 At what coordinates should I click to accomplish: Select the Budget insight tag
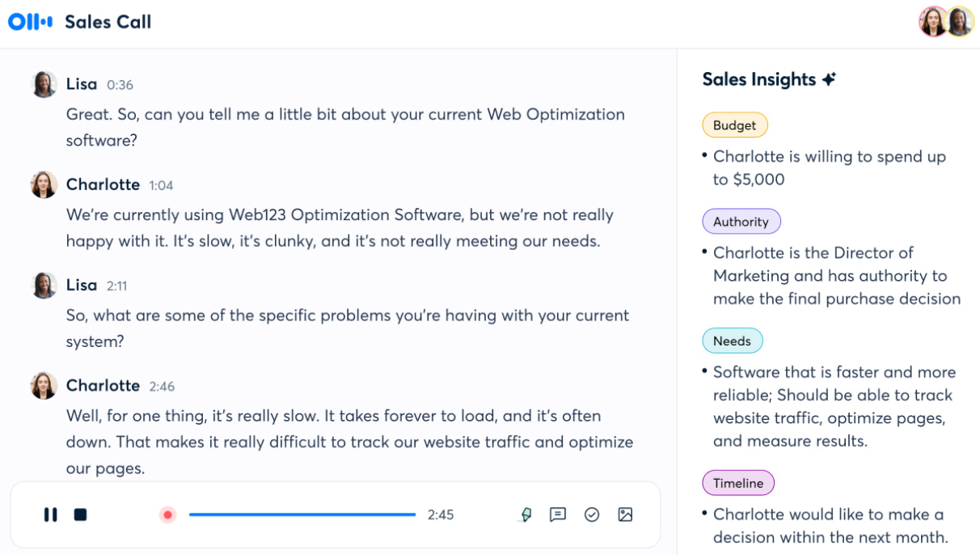(x=734, y=125)
